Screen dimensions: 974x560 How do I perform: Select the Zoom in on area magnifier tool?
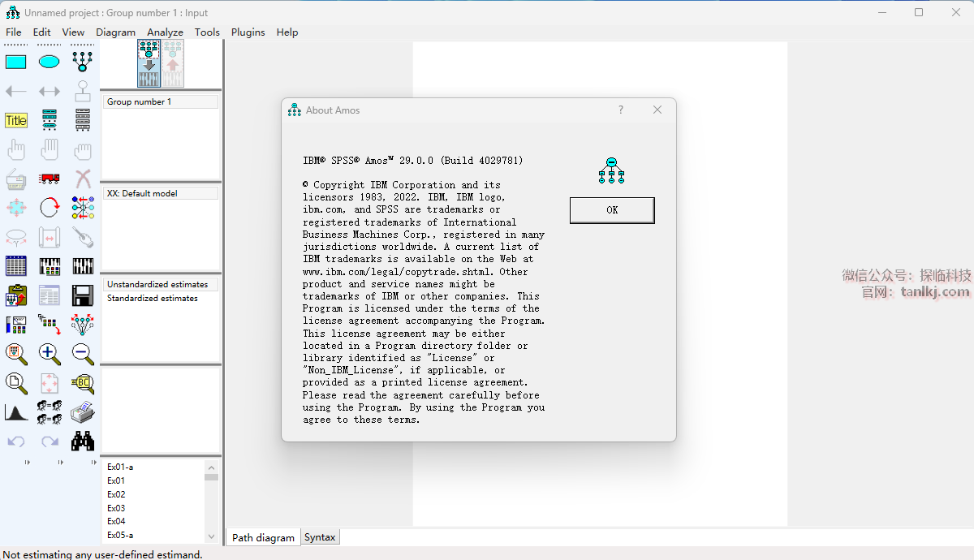(x=16, y=354)
